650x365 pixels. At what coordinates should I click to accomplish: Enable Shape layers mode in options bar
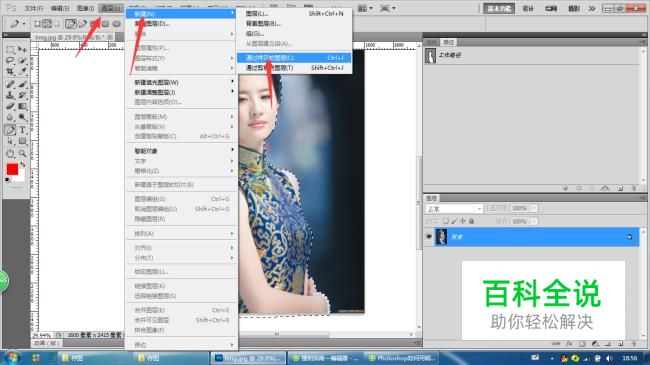tap(37, 24)
